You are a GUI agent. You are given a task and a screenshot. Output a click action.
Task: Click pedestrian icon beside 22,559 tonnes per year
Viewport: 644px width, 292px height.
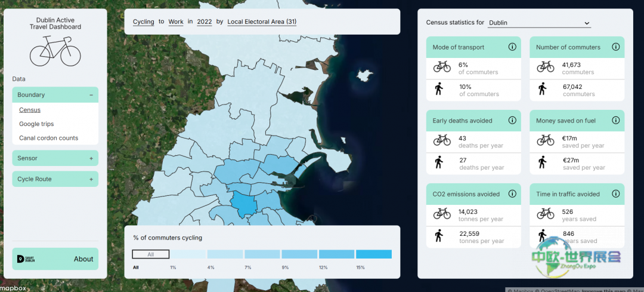[x=439, y=236]
